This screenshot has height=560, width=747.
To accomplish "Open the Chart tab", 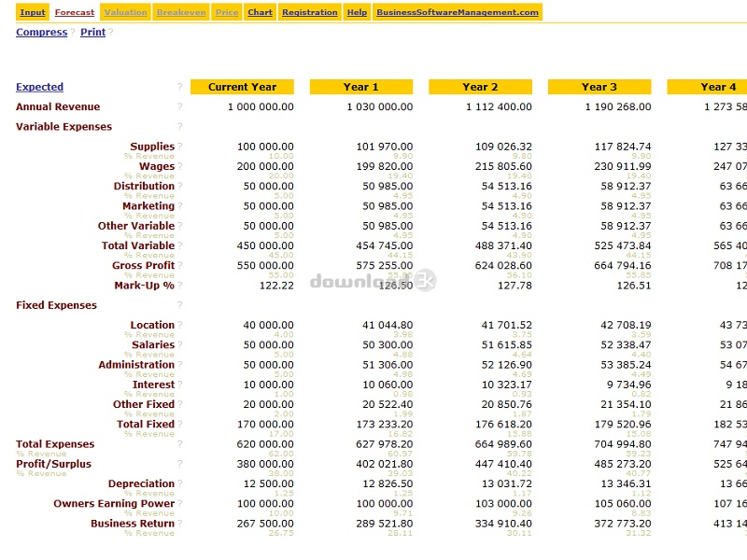I will (x=261, y=12).
